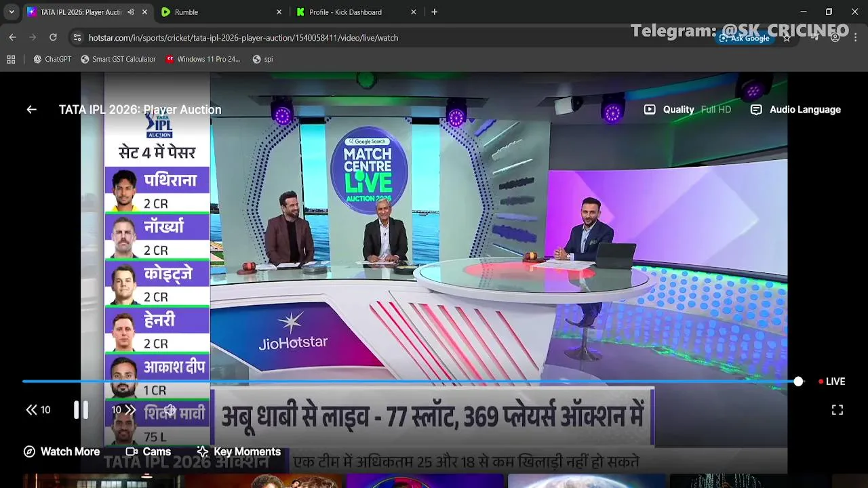Close the TATA IPL 2026 tab
The image size is (868, 488).
point(144,12)
